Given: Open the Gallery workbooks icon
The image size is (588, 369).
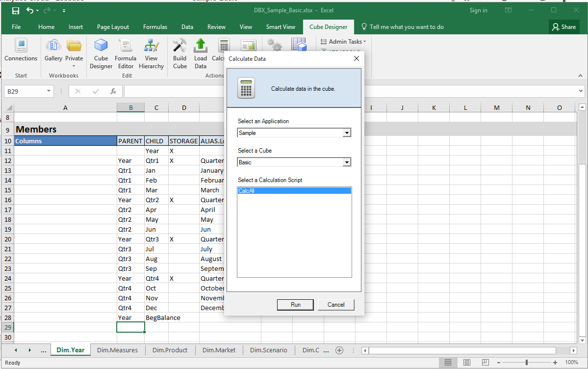Looking at the screenshot, I should pyautogui.click(x=53, y=46).
